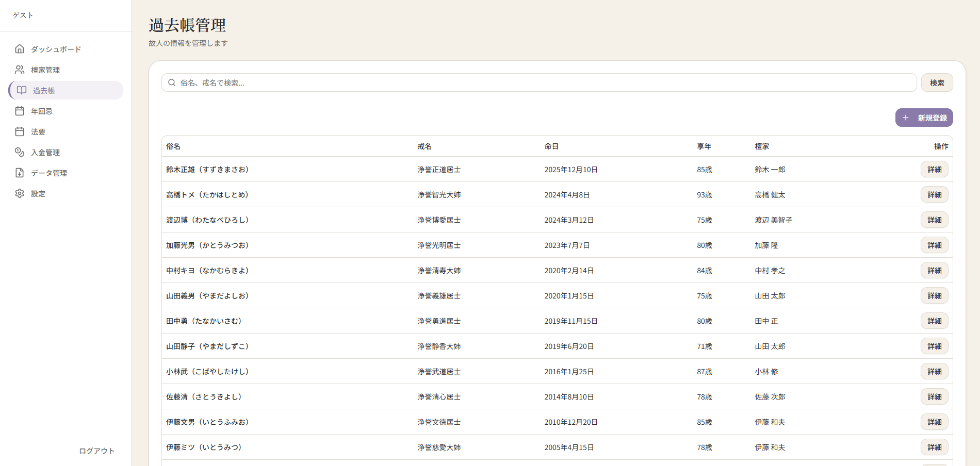Show 詳細 for 中村キヨ record
The width and height of the screenshot is (980, 466).
tap(934, 271)
